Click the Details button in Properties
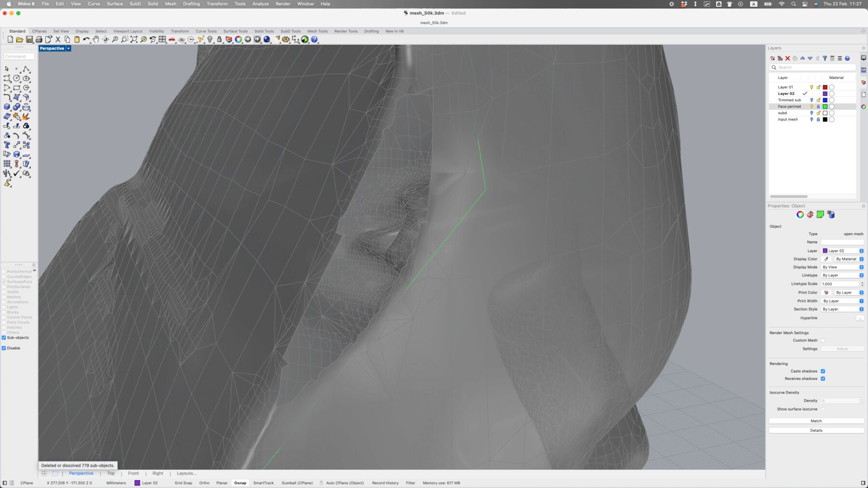 816,431
